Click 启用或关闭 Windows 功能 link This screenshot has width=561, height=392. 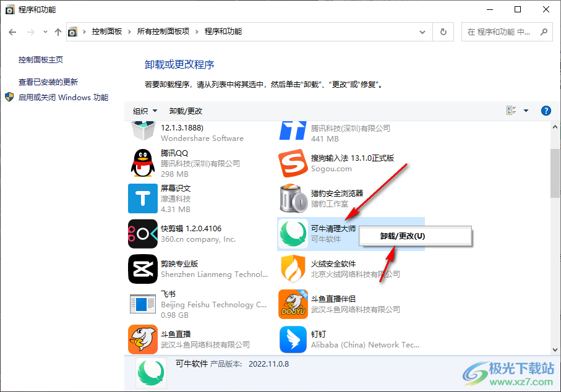click(x=63, y=98)
